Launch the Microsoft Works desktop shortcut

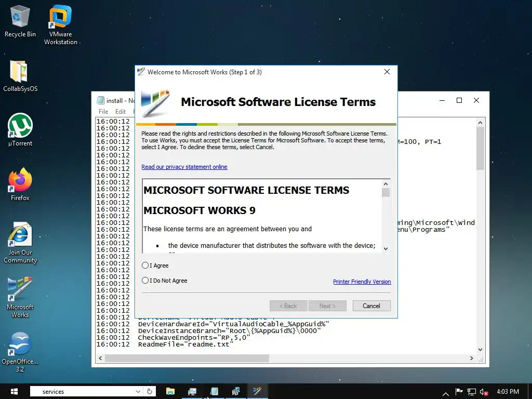(x=20, y=297)
